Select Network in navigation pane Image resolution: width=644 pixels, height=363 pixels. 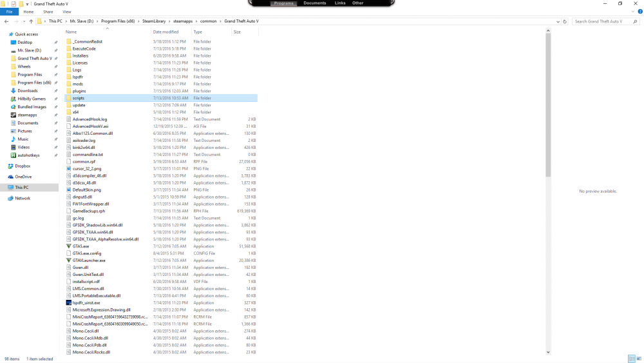click(23, 198)
